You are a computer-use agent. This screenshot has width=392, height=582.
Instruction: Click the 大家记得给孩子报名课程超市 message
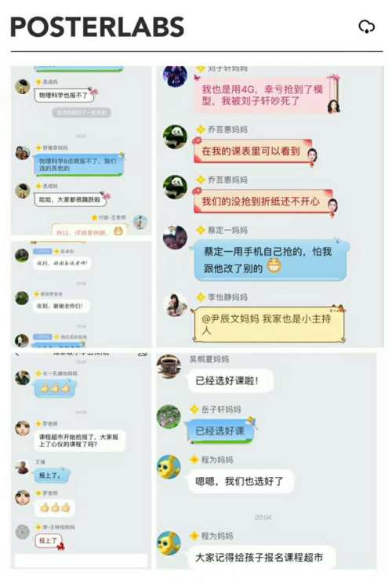[x=261, y=557]
